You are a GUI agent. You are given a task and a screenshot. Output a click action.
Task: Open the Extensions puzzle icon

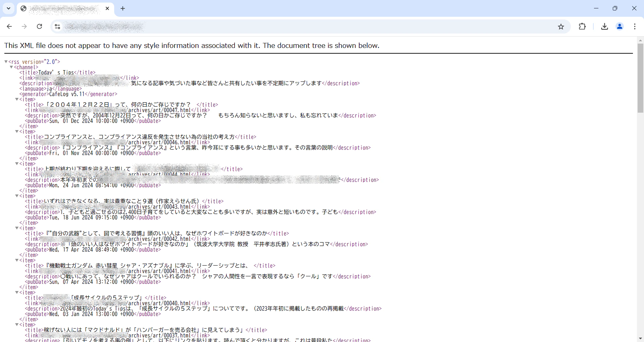click(582, 26)
